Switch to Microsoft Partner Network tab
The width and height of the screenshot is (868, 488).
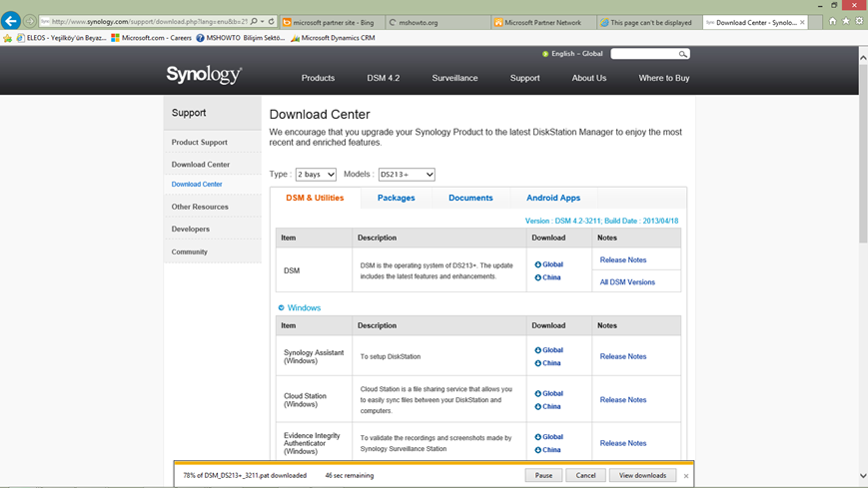pos(542,23)
